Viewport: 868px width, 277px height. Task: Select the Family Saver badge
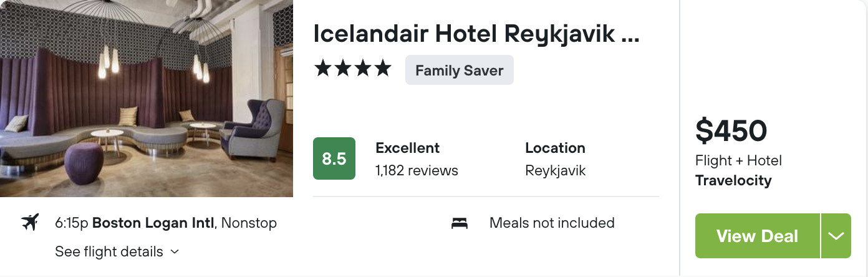point(460,70)
